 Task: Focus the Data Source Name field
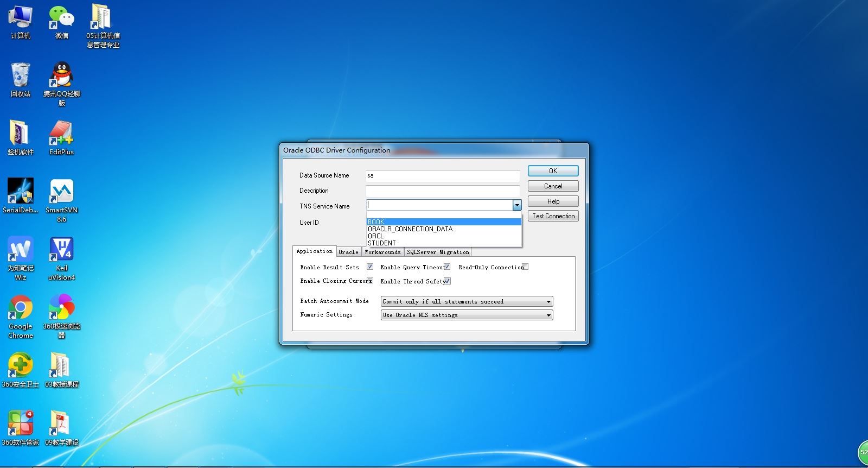443,175
